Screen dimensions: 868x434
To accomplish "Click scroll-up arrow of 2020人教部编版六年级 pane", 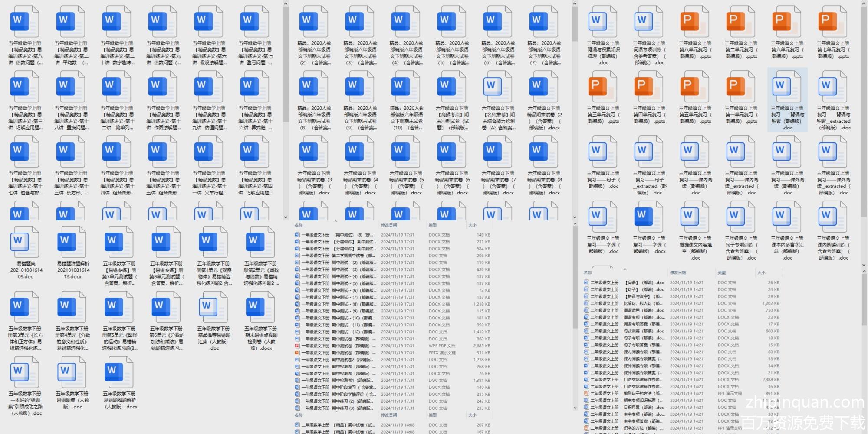I will pyautogui.click(x=575, y=4).
